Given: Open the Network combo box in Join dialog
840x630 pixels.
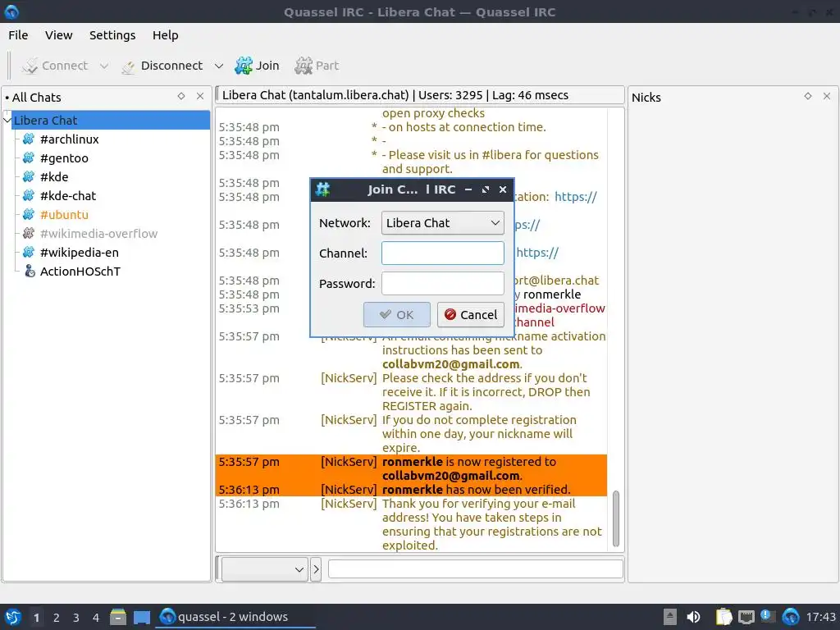Looking at the screenshot, I should 442,223.
